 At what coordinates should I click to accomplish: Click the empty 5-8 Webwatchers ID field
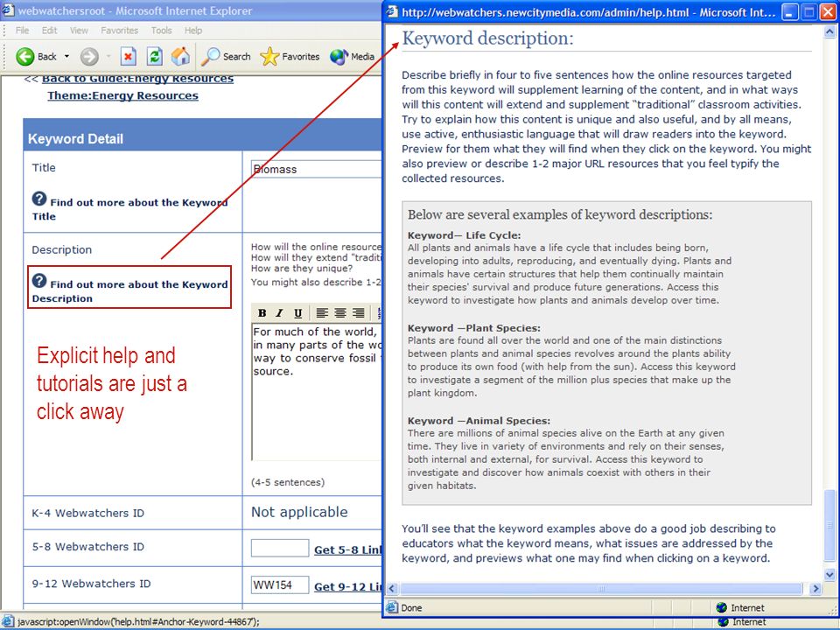point(280,548)
